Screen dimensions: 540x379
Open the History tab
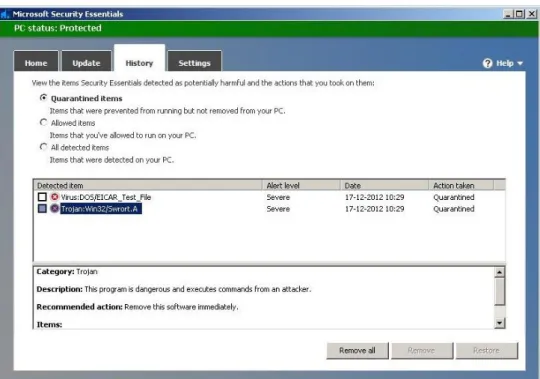(x=139, y=58)
